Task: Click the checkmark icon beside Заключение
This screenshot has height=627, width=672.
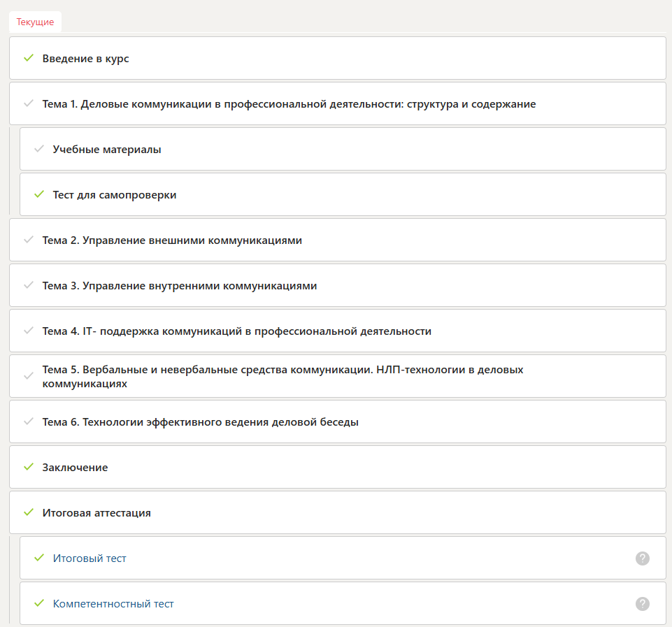Action: pyautogui.click(x=29, y=467)
